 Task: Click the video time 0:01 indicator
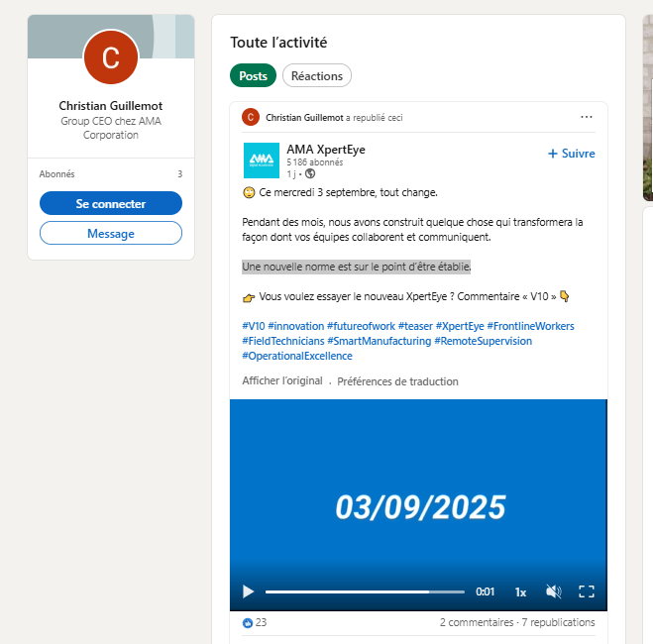[485, 591]
